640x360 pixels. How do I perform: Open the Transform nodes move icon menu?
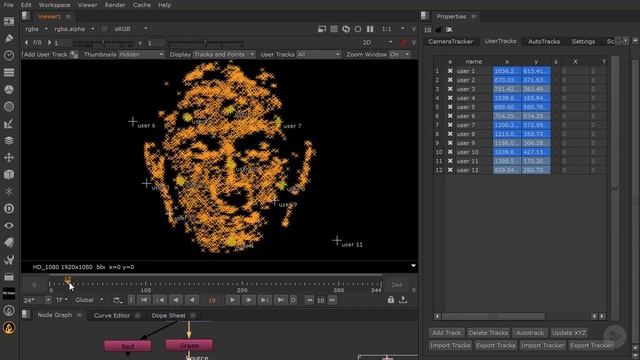[9, 158]
